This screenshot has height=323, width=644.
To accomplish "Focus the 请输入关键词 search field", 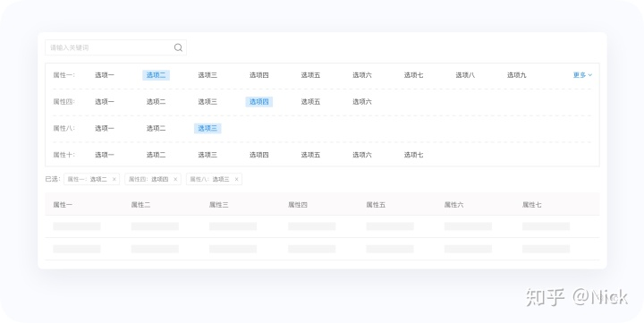I will 115,47.
